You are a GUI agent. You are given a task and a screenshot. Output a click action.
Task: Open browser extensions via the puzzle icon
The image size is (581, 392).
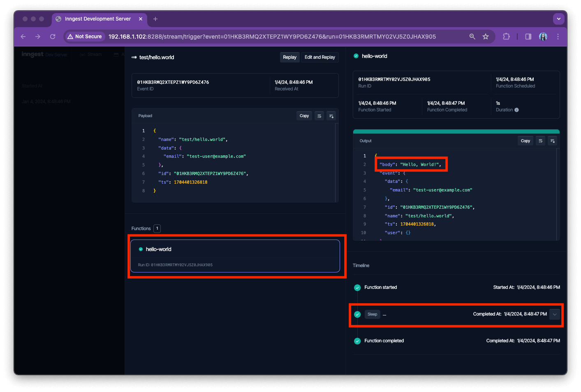(506, 36)
